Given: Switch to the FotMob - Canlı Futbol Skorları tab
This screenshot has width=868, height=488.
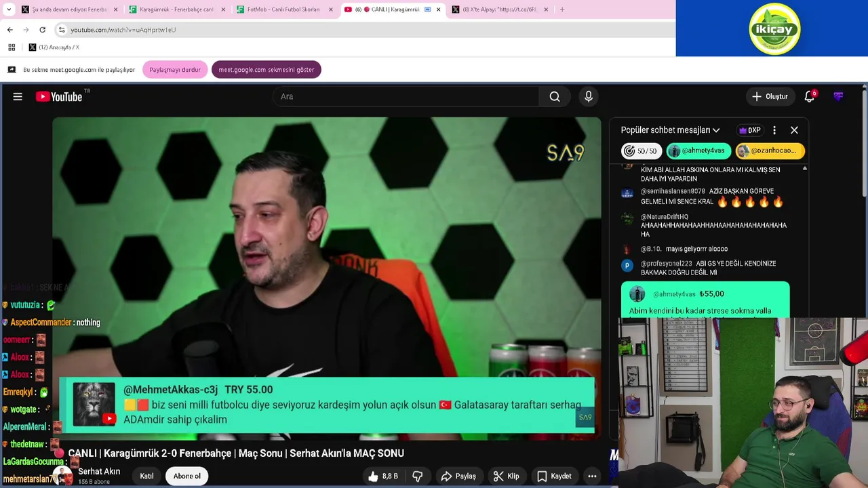Looking at the screenshot, I should pyautogui.click(x=283, y=9).
